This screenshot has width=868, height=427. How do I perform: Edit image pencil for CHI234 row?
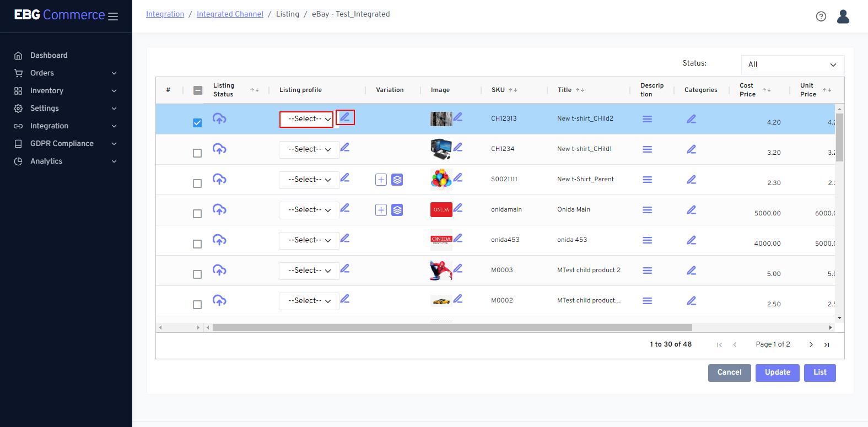coord(458,147)
